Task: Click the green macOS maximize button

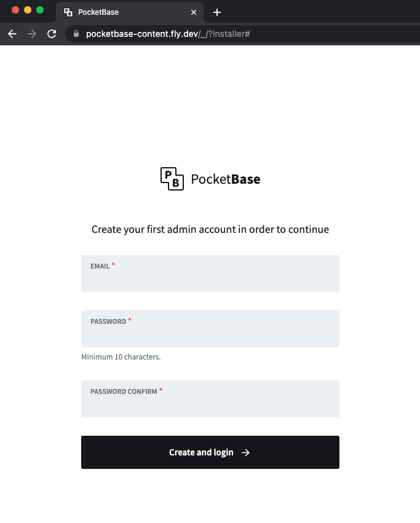Action: coord(40,10)
